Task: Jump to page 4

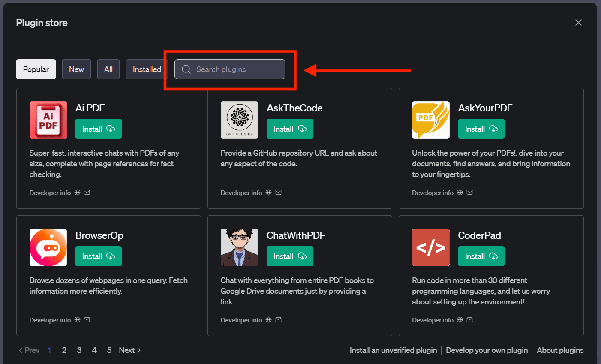Action: tap(94, 350)
